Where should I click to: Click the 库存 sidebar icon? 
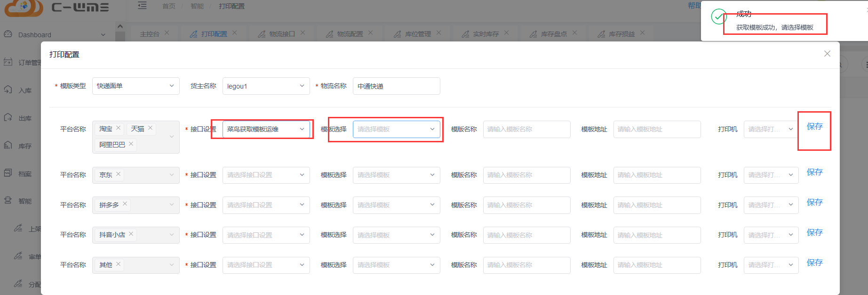(x=8, y=145)
